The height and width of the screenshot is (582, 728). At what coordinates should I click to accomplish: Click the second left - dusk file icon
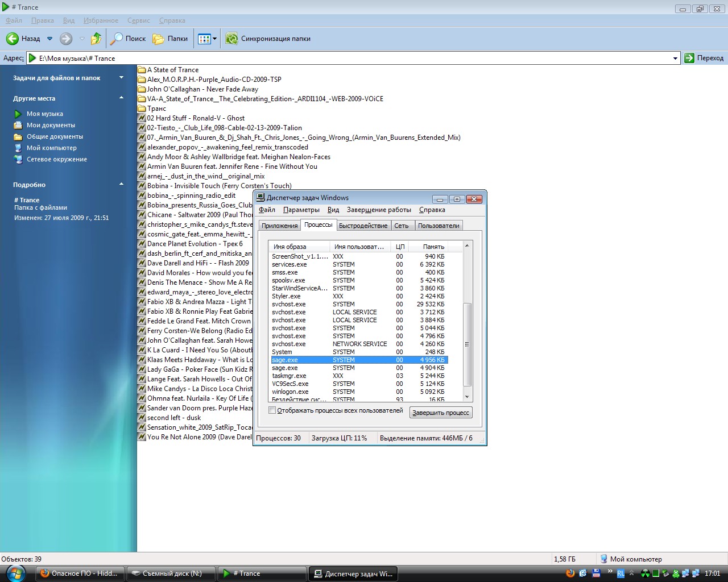(142, 418)
